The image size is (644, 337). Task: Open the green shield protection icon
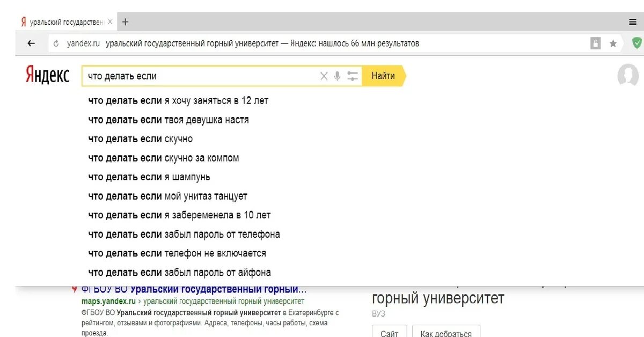[x=636, y=43]
